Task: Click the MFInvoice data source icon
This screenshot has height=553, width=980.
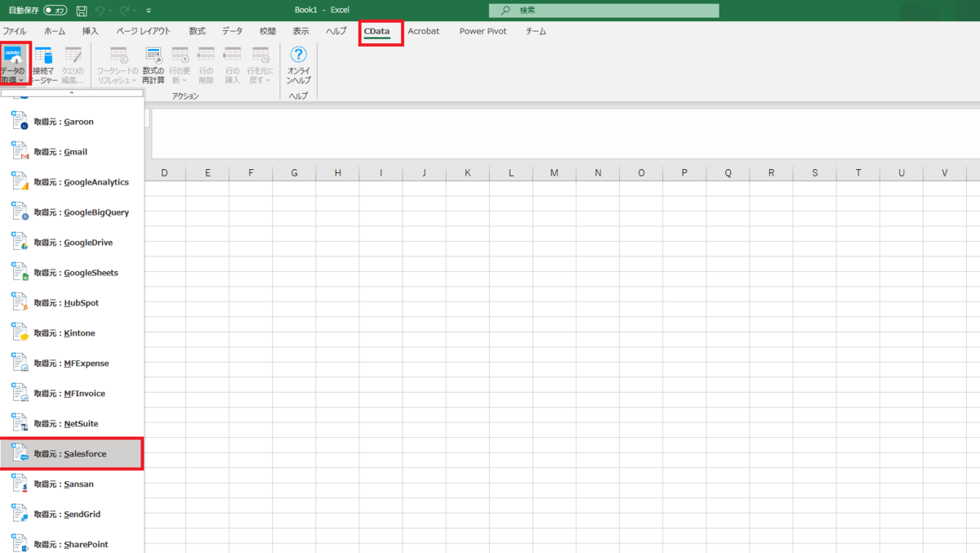Action: coord(20,394)
